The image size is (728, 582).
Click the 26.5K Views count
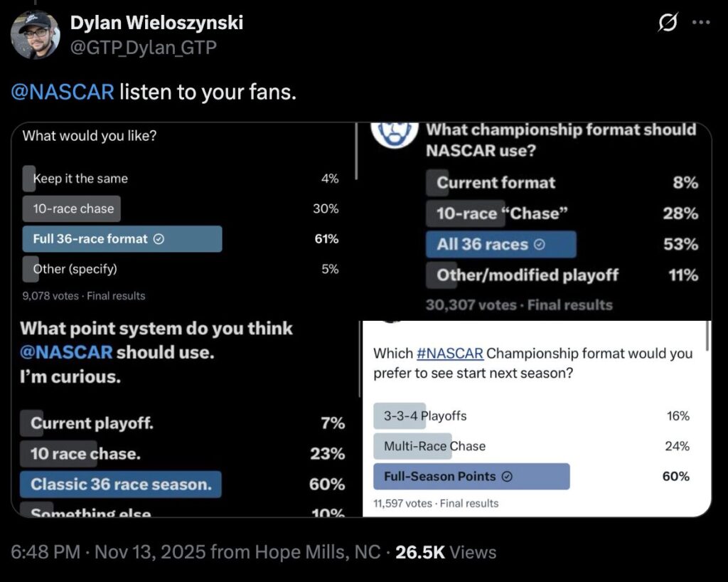pos(446,553)
